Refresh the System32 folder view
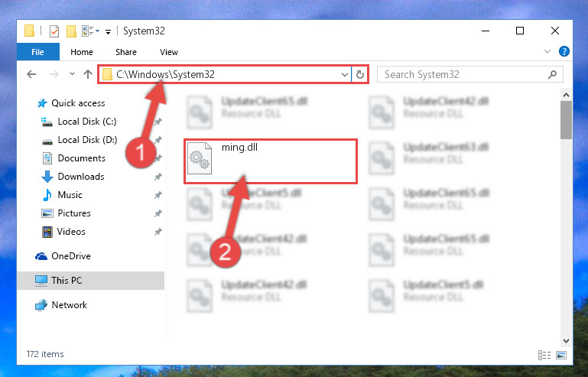 click(x=360, y=74)
